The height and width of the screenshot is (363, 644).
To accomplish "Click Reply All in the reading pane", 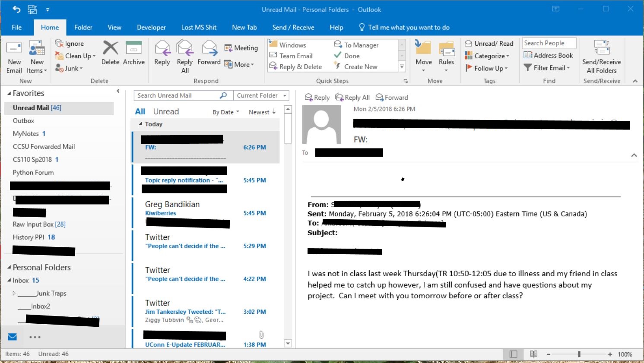I will coord(352,98).
